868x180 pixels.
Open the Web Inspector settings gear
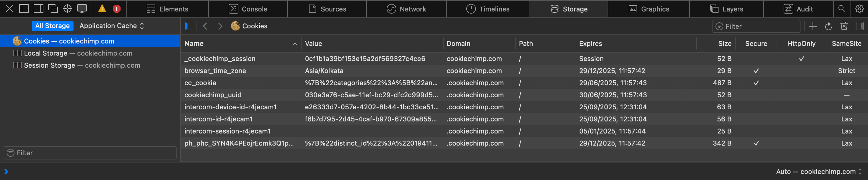coord(859,9)
